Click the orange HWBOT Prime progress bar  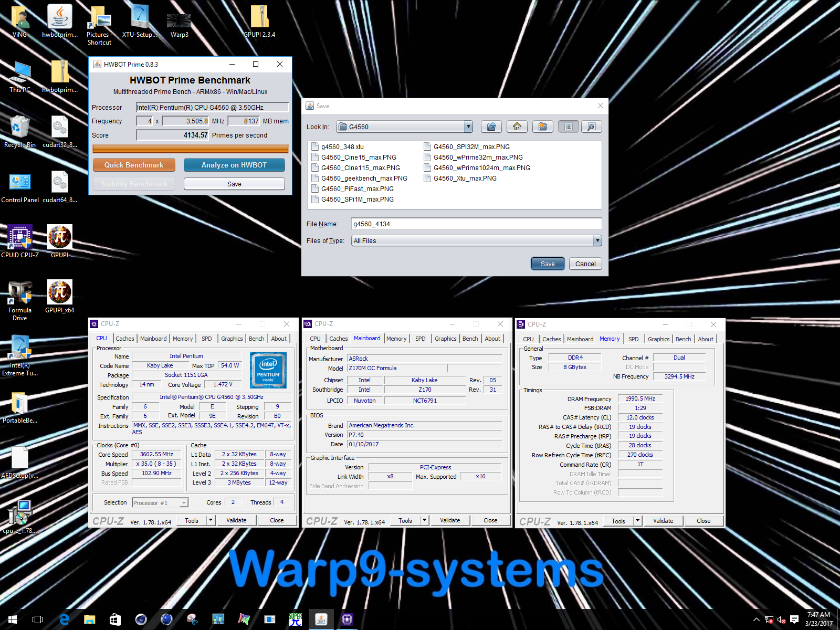pos(191,149)
